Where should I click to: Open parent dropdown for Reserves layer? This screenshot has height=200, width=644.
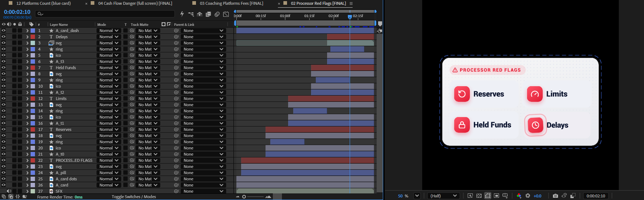(202, 129)
